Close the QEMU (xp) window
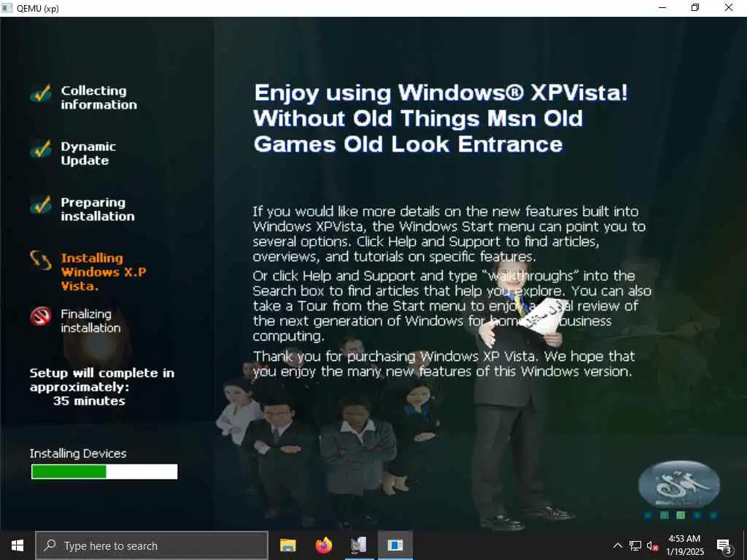This screenshot has width=747, height=560. [x=729, y=8]
